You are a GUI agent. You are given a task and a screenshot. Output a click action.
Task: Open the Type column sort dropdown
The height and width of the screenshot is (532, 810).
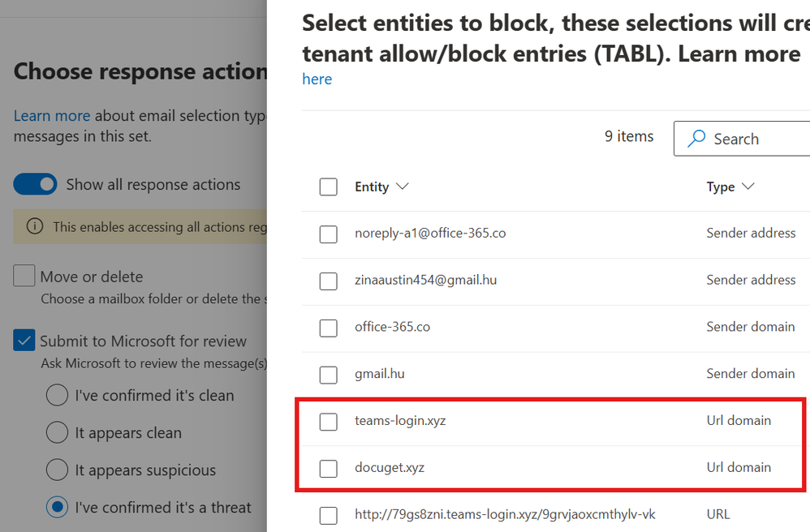point(730,187)
